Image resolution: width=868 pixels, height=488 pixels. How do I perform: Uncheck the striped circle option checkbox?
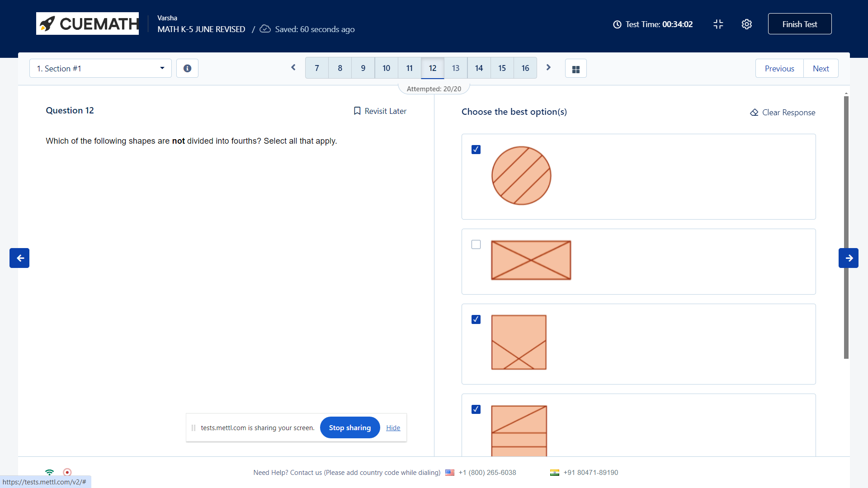click(476, 150)
